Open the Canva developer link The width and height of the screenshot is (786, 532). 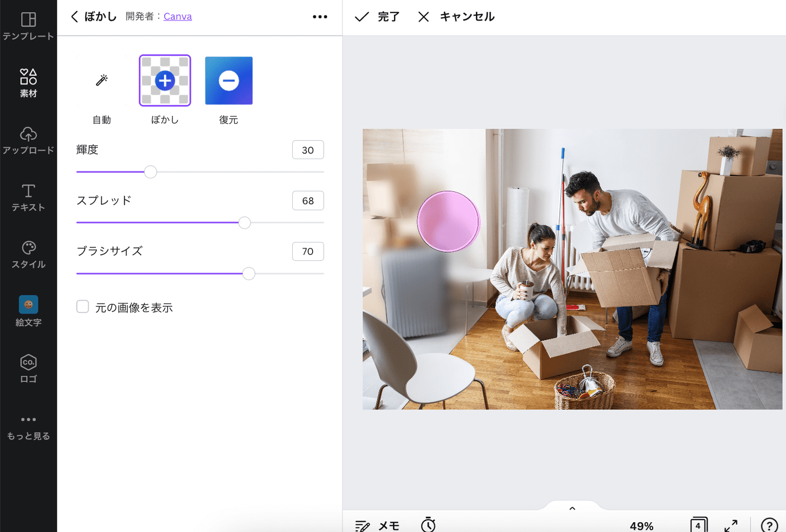pyautogui.click(x=178, y=17)
